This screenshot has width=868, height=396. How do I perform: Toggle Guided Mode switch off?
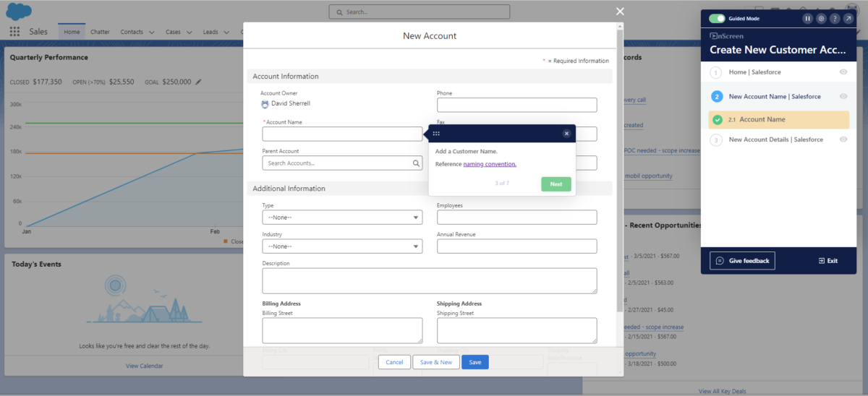(717, 18)
